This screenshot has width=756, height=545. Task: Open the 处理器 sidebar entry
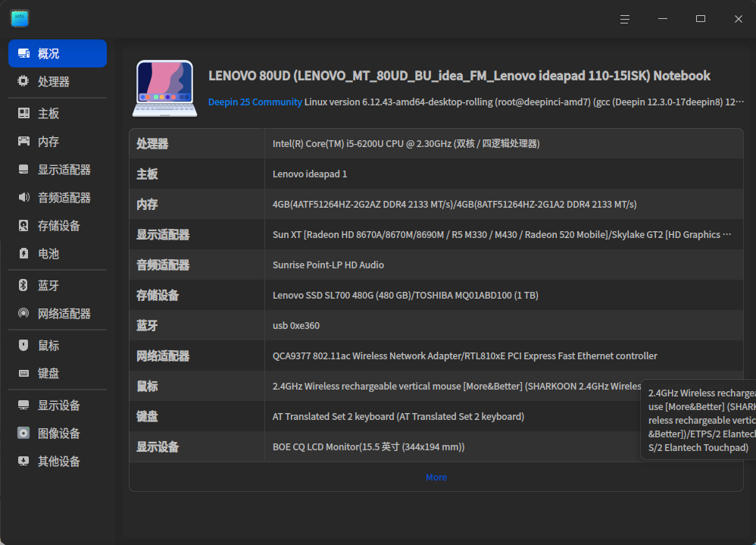(x=58, y=82)
